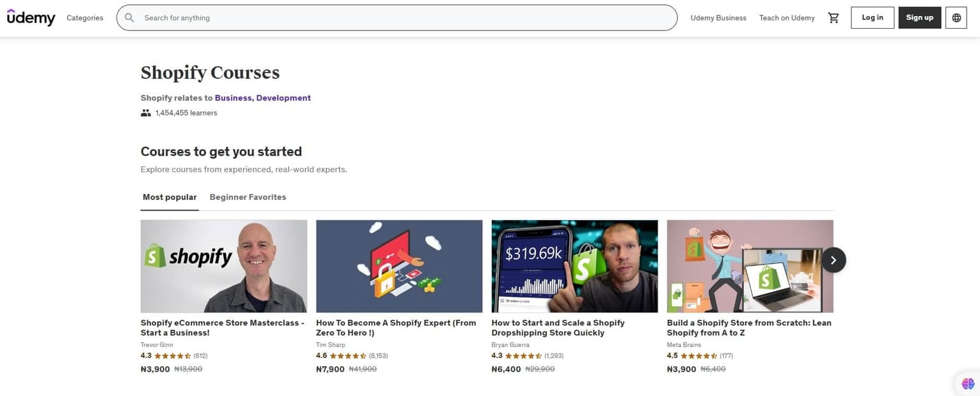Open the Business category link

pyautogui.click(x=234, y=98)
